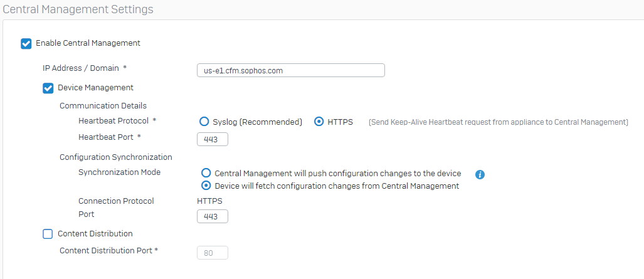This screenshot has height=279, width=644.
Task: Select the HTTPS heartbeat protocol radio
Action: pyautogui.click(x=319, y=122)
